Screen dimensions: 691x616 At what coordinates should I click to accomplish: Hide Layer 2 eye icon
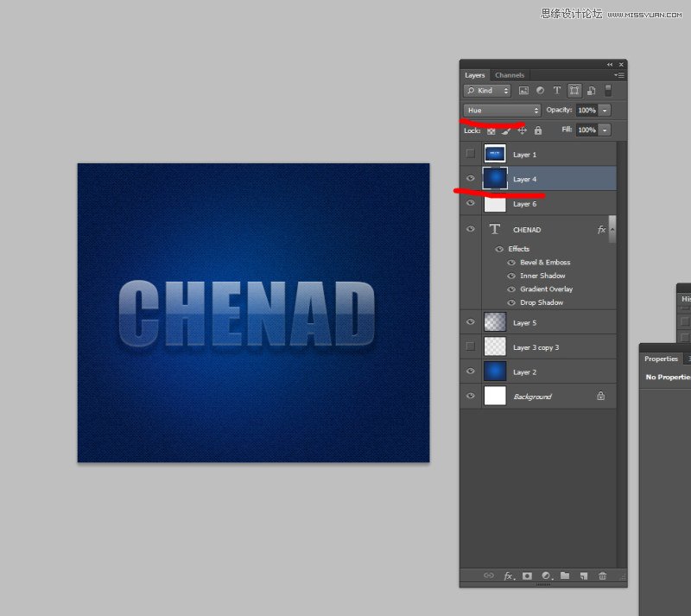(471, 371)
